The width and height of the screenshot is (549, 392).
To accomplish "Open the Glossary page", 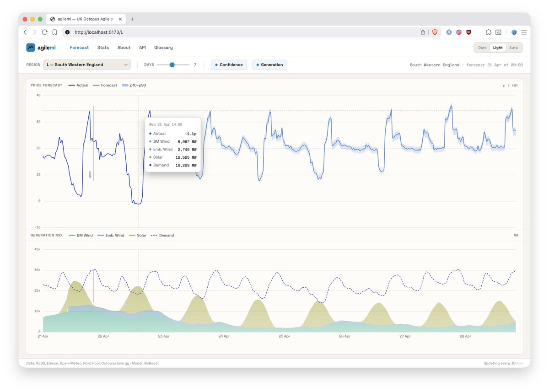I will coord(163,48).
